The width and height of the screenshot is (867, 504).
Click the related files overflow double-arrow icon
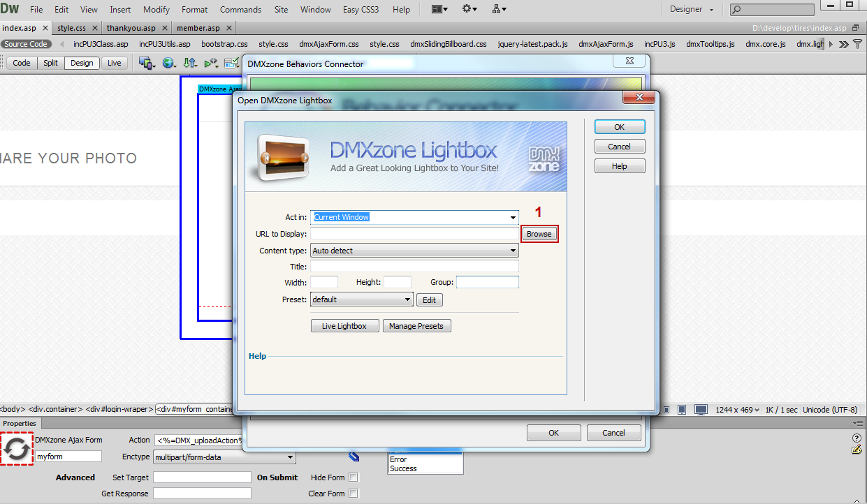point(844,44)
